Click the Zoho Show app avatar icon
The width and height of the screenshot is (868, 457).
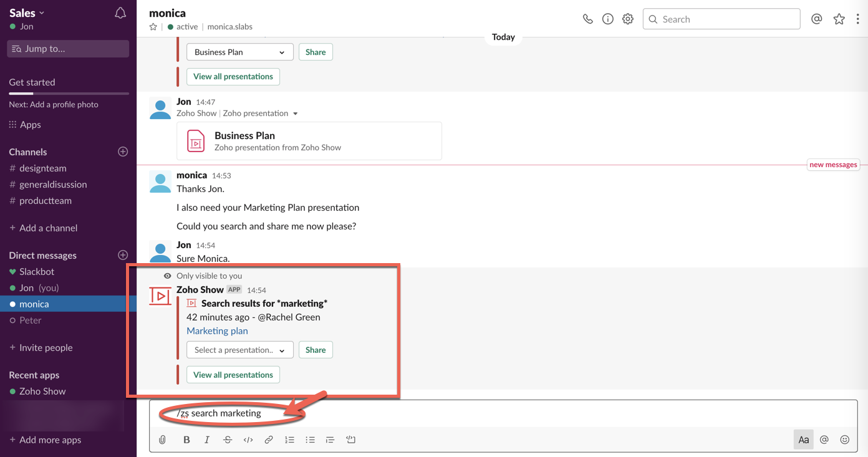[x=160, y=296]
